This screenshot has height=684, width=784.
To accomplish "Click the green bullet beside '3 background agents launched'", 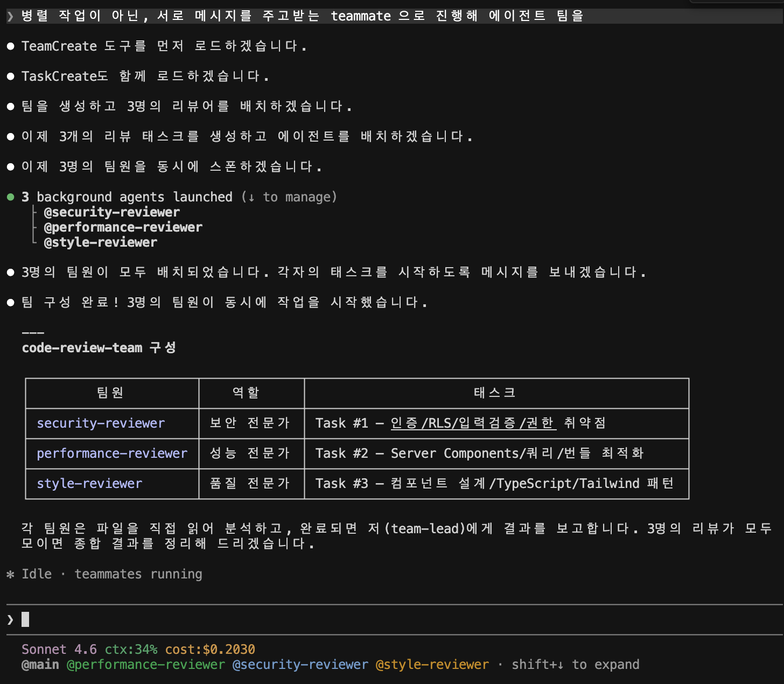I will point(10,197).
